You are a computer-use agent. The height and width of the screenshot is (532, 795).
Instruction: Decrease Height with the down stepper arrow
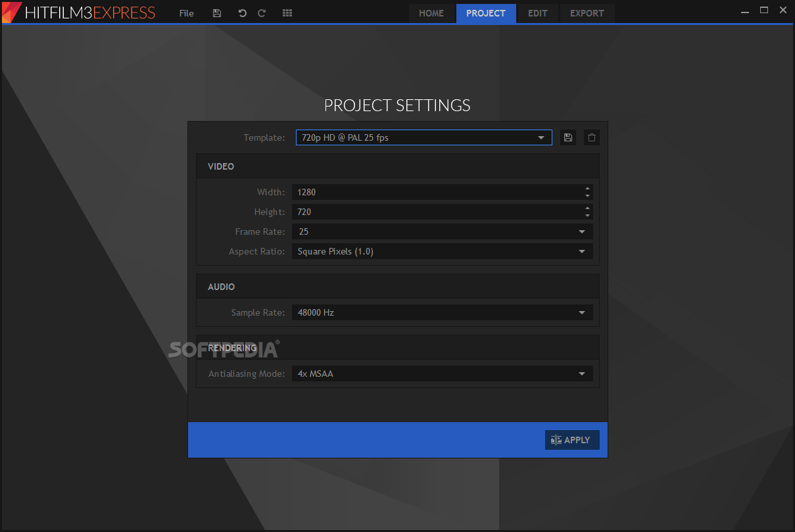coord(587,215)
